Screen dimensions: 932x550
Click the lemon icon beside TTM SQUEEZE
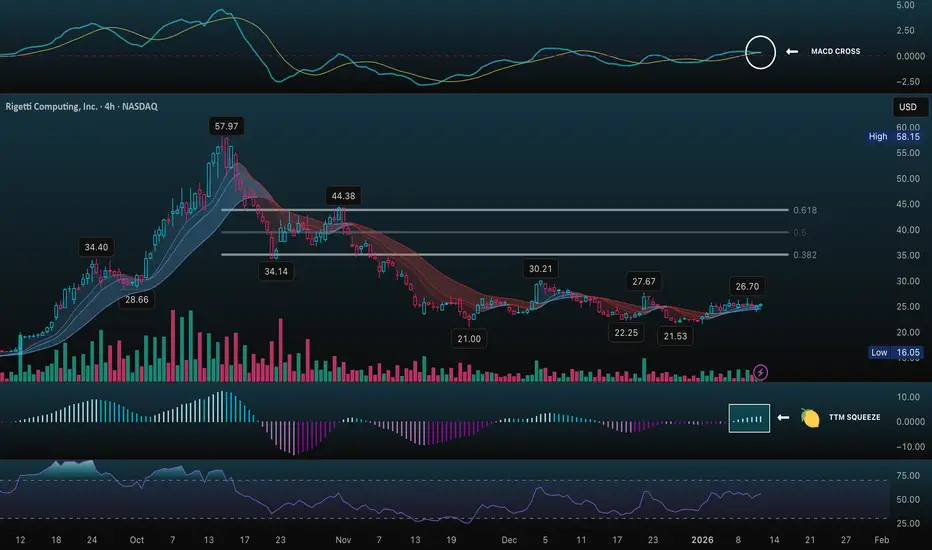pos(810,418)
